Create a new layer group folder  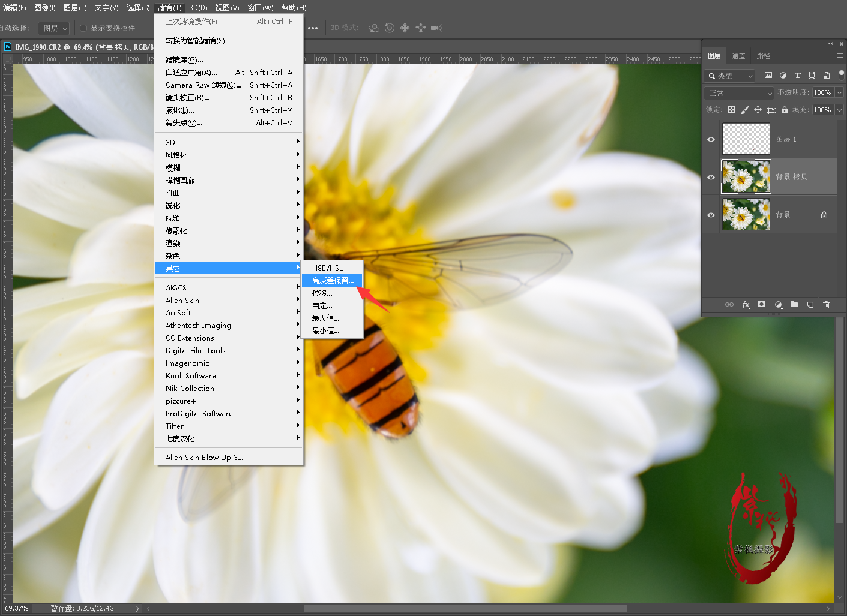pyautogui.click(x=794, y=305)
